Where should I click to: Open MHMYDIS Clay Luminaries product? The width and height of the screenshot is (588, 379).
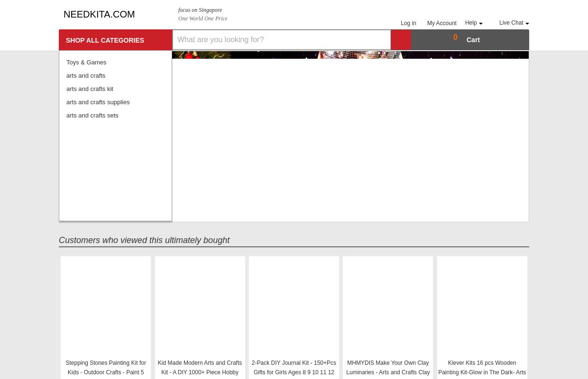388,368
